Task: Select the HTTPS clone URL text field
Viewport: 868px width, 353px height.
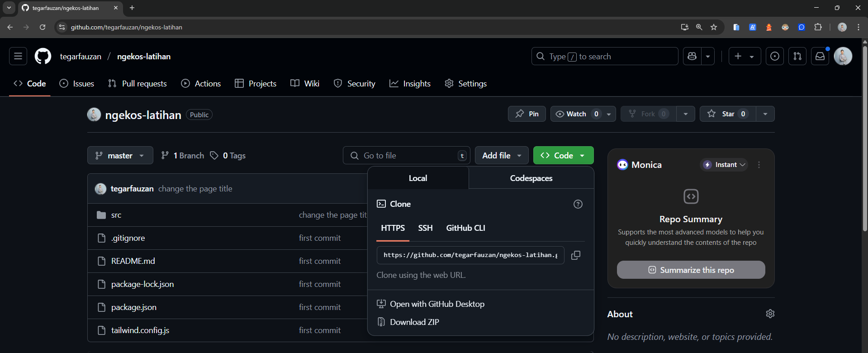Action: click(x=470, y=255)
